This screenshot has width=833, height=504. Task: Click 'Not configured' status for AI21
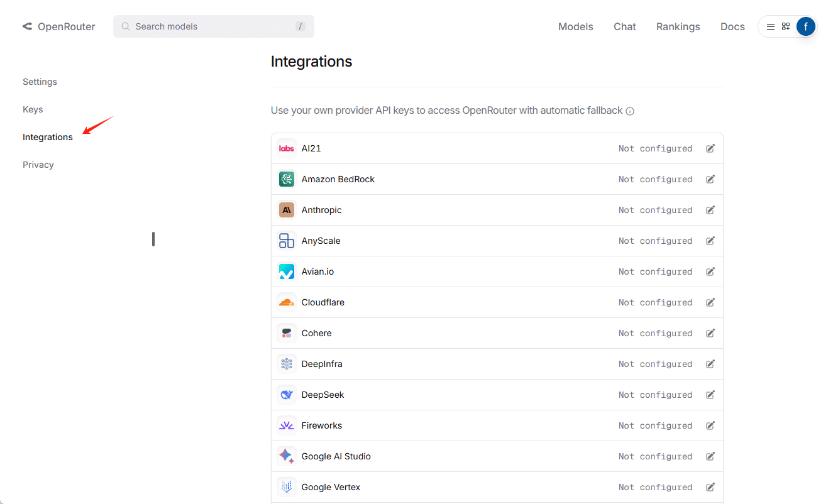click(x=655, y=148)
